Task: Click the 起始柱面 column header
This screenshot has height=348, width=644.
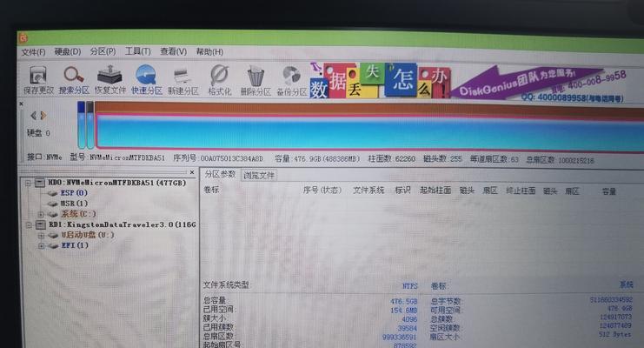Action: (x=435, y=190)
